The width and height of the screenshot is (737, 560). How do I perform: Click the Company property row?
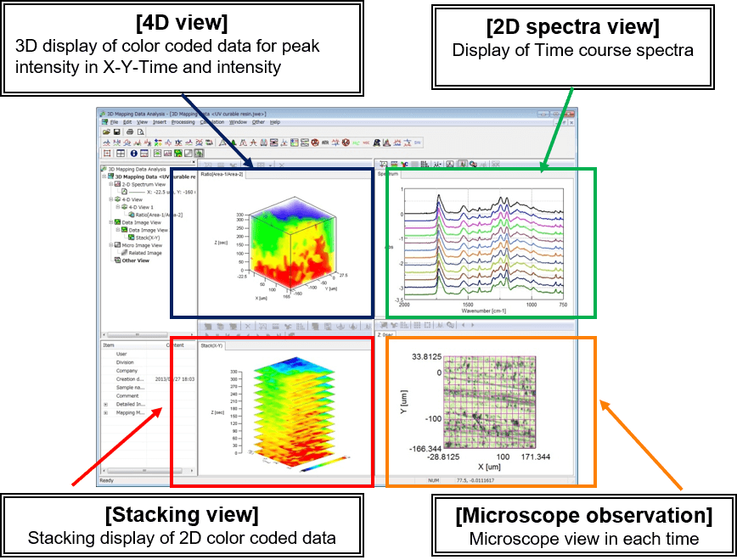148,371
